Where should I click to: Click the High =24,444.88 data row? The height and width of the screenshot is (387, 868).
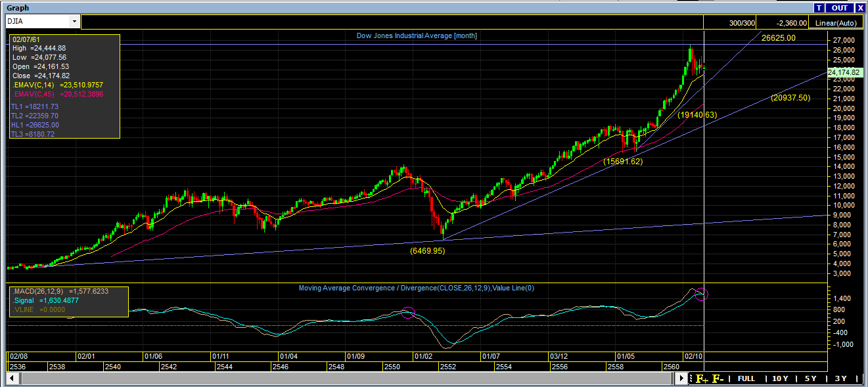point(39,48)
